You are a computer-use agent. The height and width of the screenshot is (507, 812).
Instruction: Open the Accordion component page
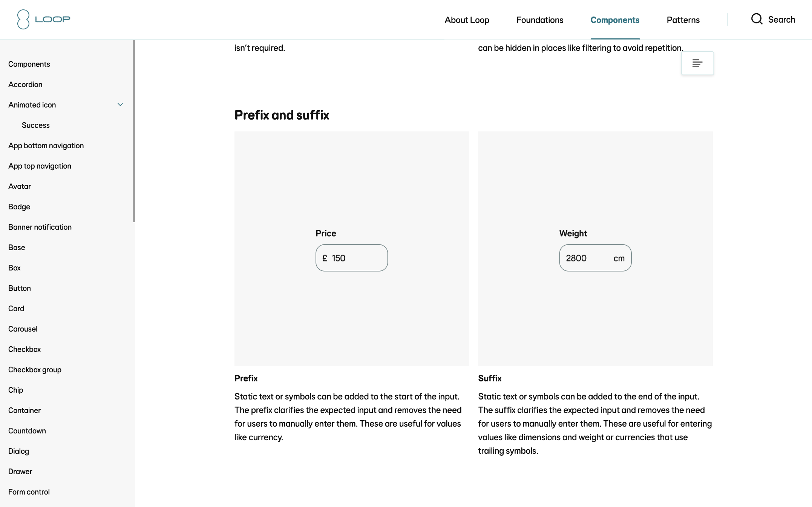[25, 84]
